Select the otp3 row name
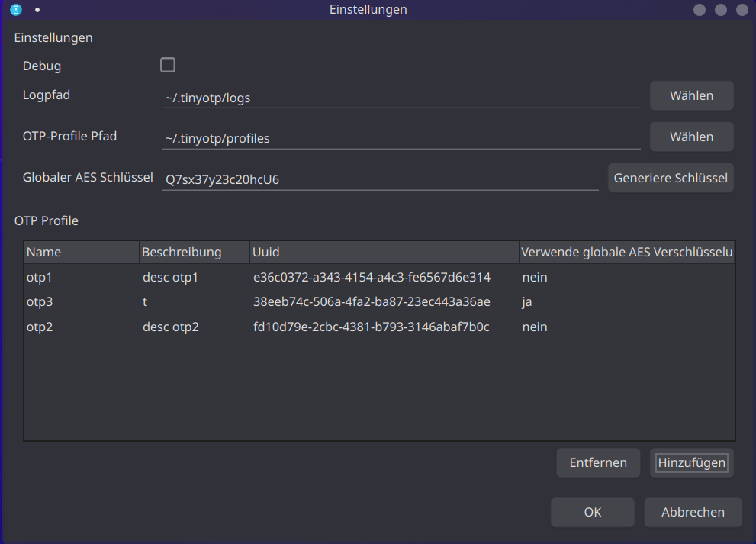The image size is (756, 544). coord(40,302)
